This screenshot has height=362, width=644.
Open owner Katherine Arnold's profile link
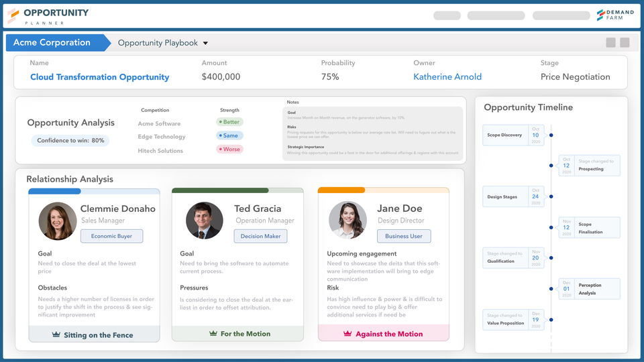point(447,76)
